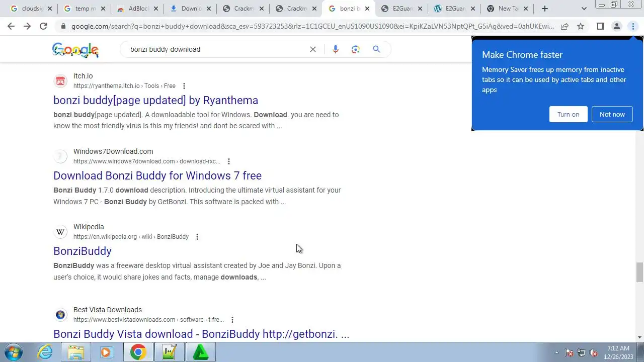Click the 'Best Vista Downloads' site name
This screenshot has height=362, width=644.
108,310
